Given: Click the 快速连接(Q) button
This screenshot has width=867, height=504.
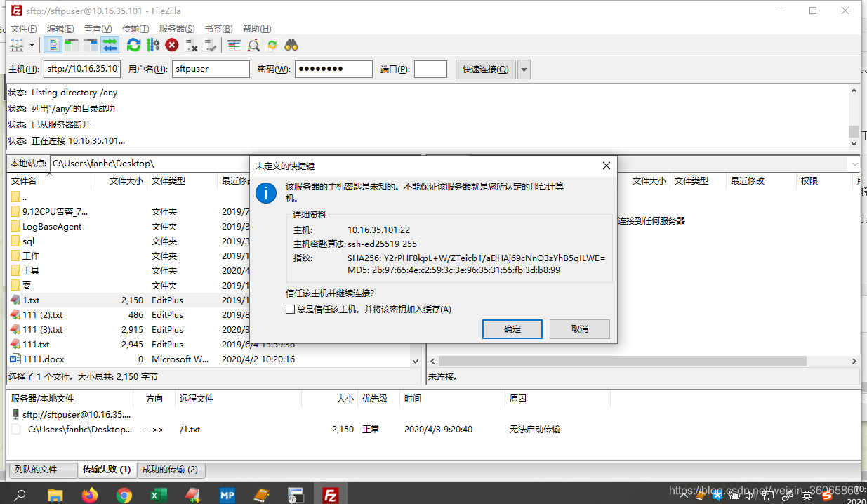Looking at the screenshot, I should 486,69.
